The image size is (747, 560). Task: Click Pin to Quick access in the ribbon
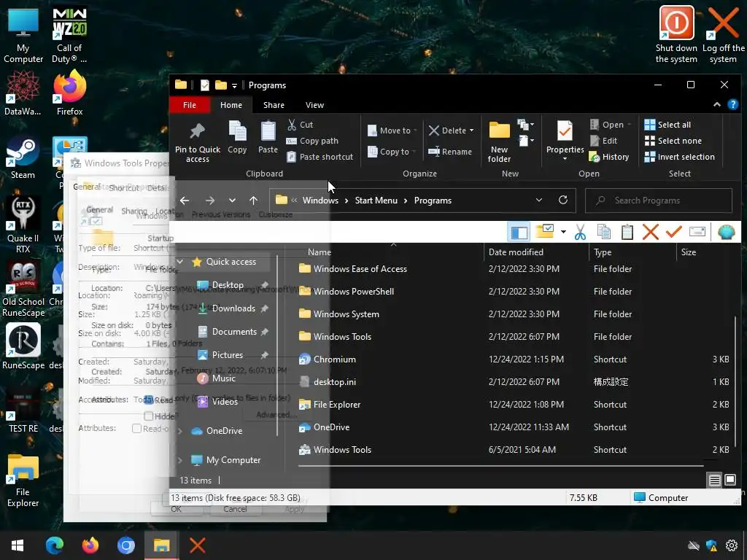(197, 142)
